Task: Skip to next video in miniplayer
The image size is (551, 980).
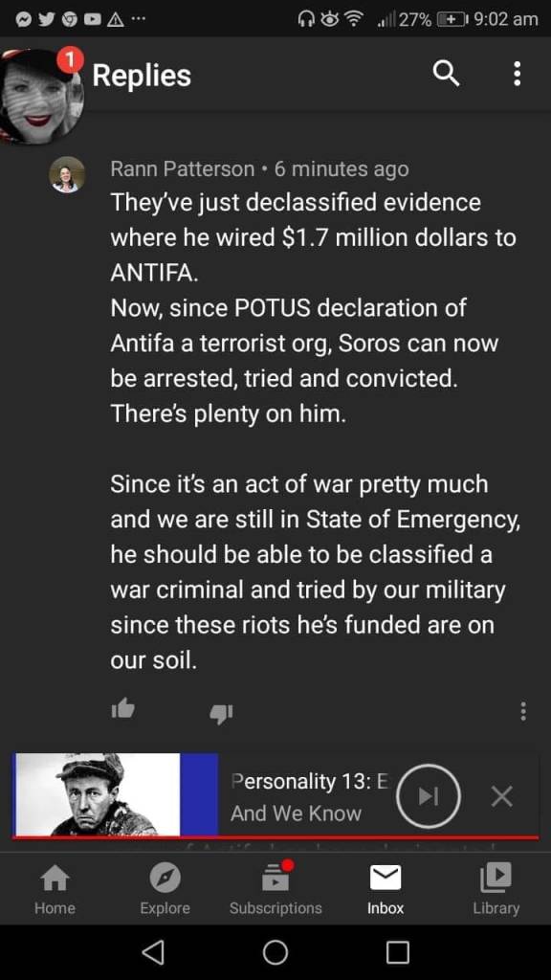Action: click(x=429, y=795)
